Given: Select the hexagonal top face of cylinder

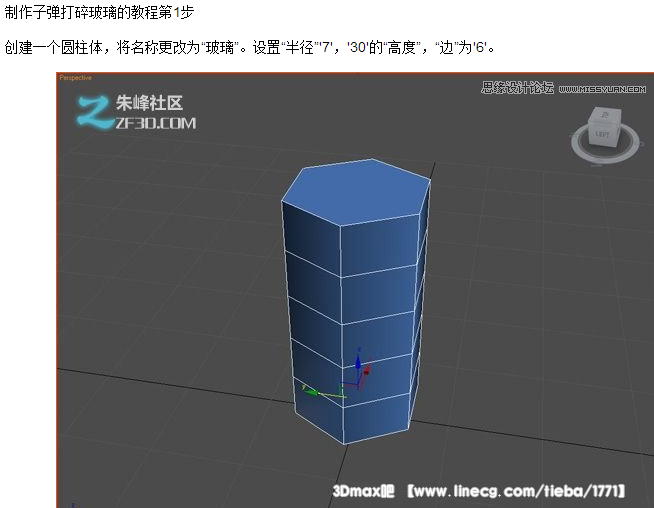Looking at the screenshot, I should 354,191.
